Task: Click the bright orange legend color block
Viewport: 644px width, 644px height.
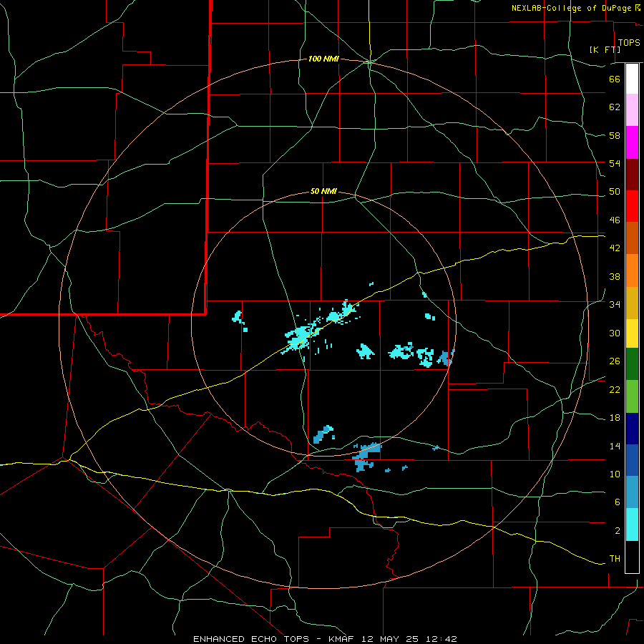Action: (632, 270)
